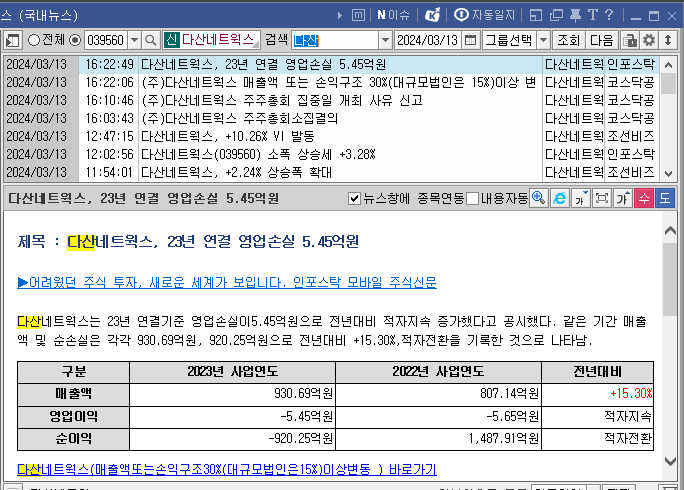Open the calendar date picker icon
684x490 pixels.
click(470, 40)
